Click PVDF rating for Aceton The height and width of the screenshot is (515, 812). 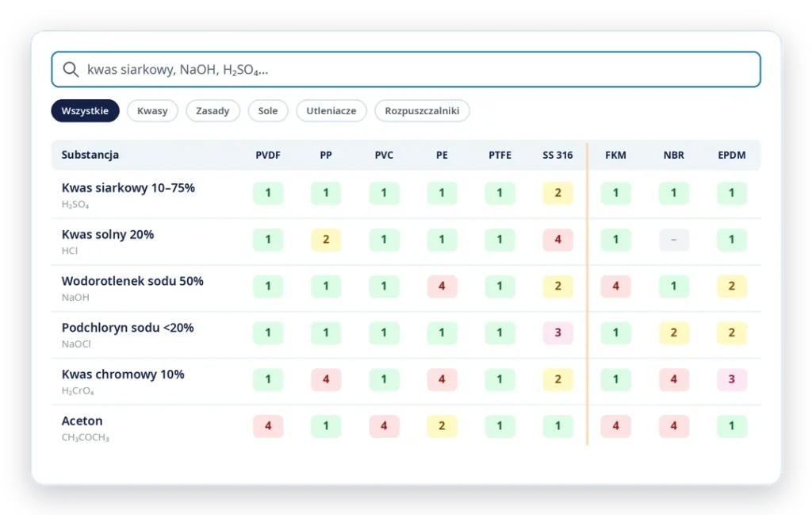coord(268,426)
